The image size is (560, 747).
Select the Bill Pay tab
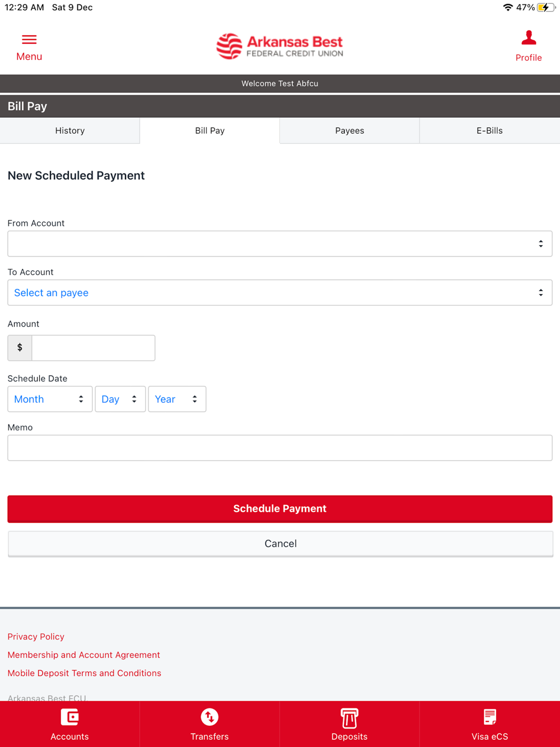209,130
